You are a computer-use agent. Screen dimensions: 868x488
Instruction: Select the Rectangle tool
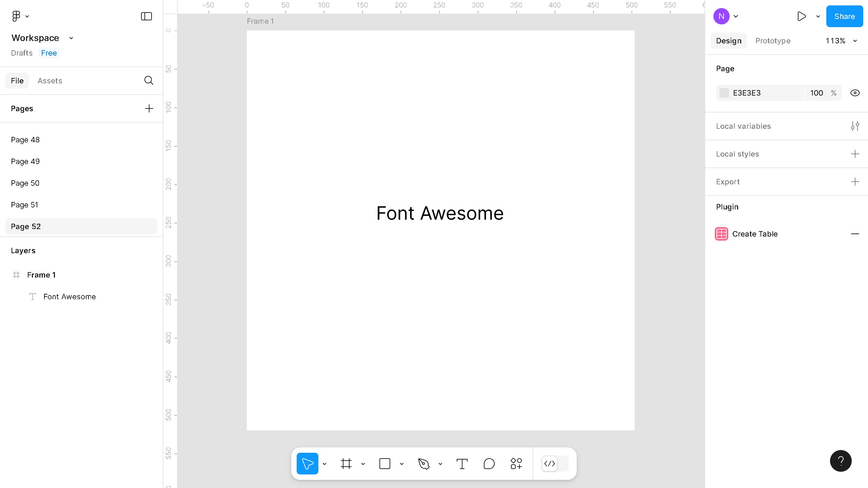point(385,463)
